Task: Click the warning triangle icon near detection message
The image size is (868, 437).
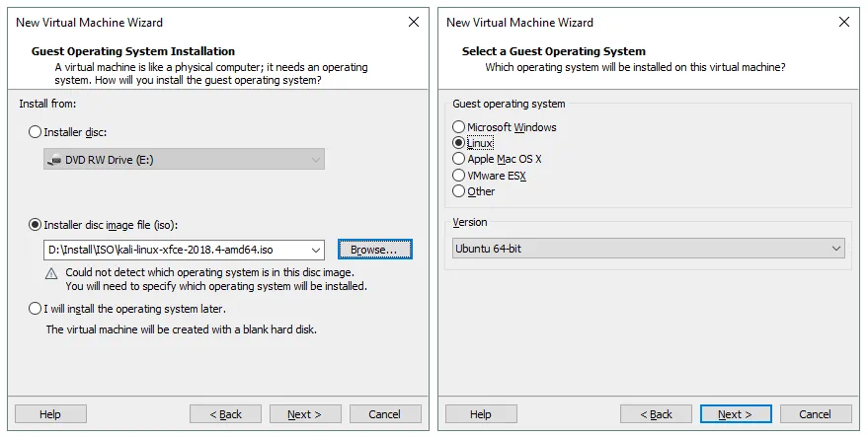Action: click(x=51, y=273)
